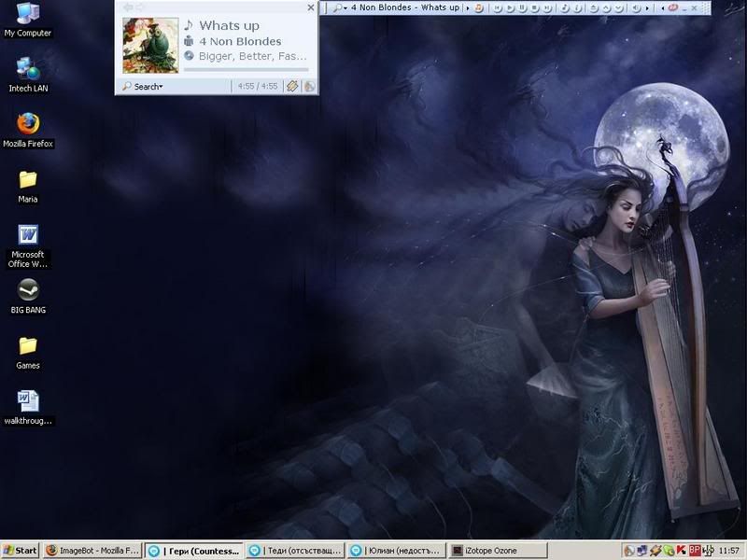
Task: Click the tray icon beside the clock
Action: click(708, 551)
